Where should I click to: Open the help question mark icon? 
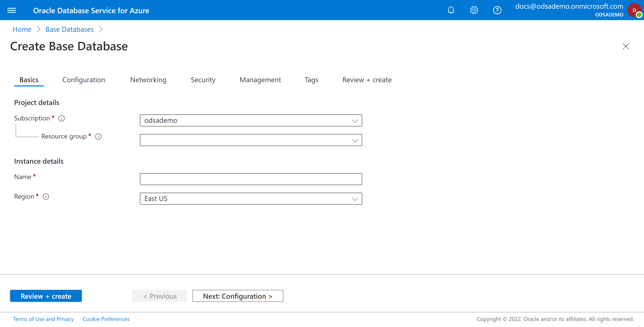pyautogui.click(x=497, y=10)
